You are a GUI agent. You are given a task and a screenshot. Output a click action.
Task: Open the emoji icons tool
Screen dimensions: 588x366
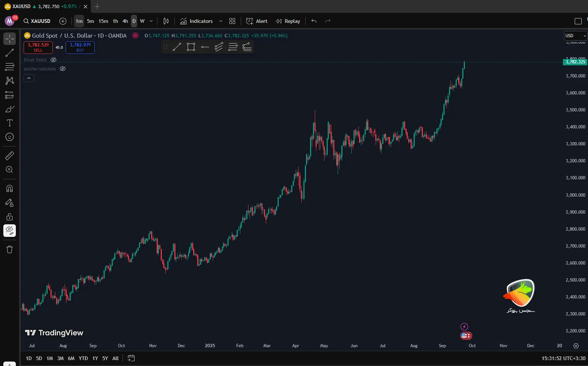pos(10,137)
